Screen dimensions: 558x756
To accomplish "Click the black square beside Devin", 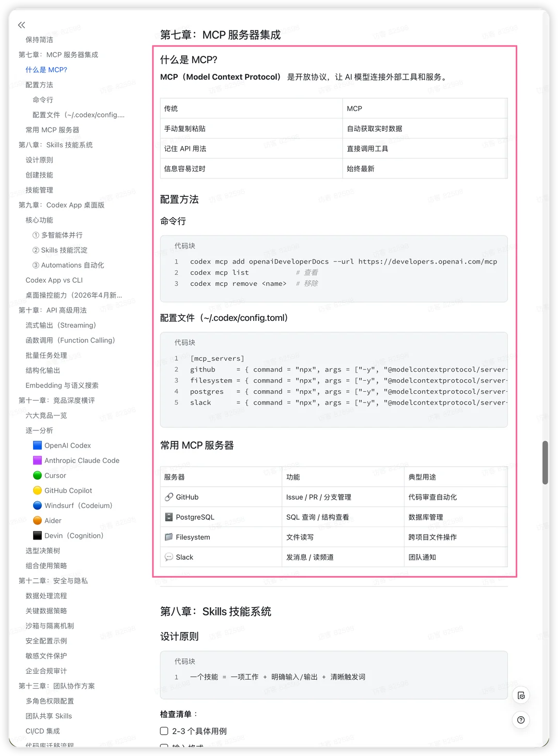I will (37, 535).
